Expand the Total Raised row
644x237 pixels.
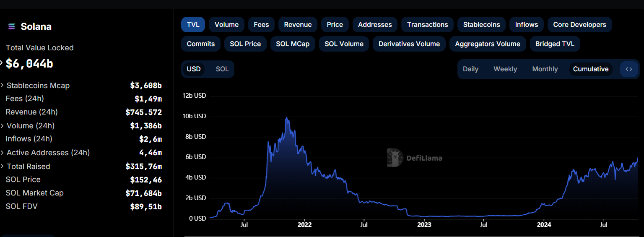coord(3,167)
